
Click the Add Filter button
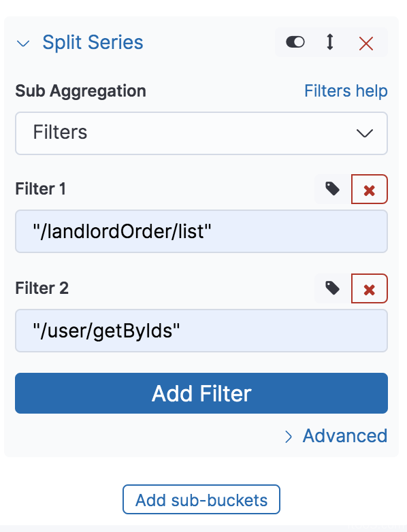coord(201,393)
